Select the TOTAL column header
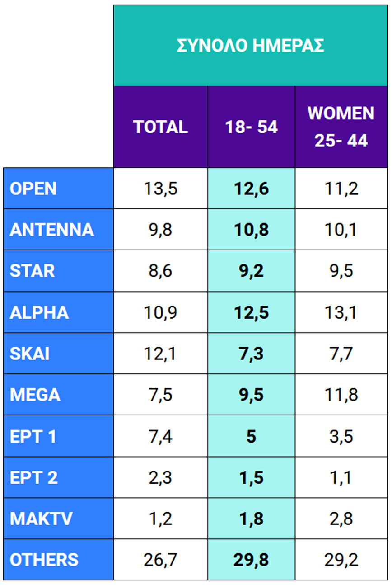Image resolution: width=392 pixels, height=585 pixels. (160, 127)
